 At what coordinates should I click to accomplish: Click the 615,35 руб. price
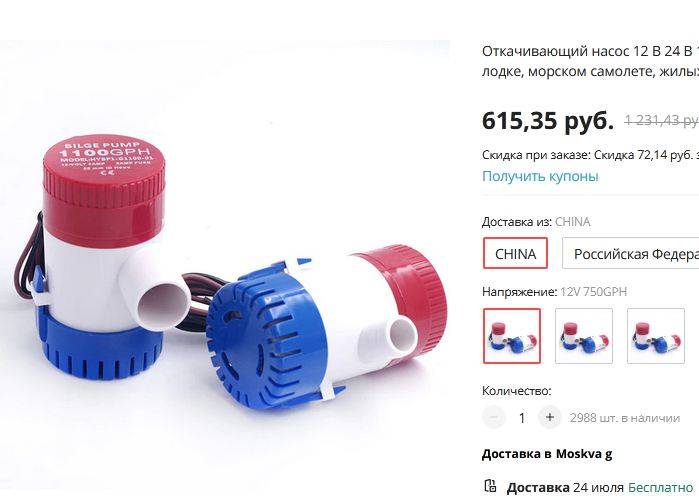548,120
